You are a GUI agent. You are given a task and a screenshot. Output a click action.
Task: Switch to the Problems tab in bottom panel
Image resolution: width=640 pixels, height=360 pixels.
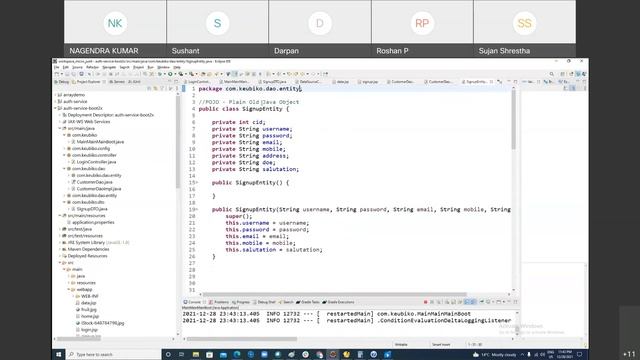pyautogui.click(x=219, y=302)
